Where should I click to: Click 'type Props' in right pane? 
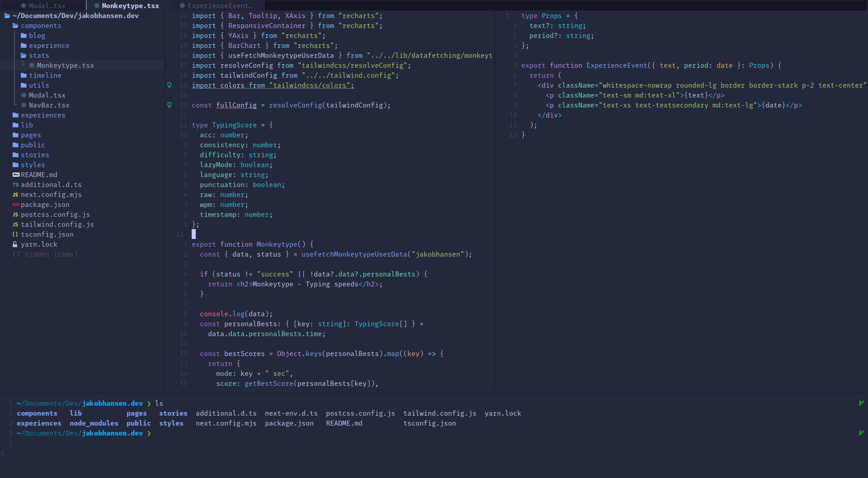point(542,16)
